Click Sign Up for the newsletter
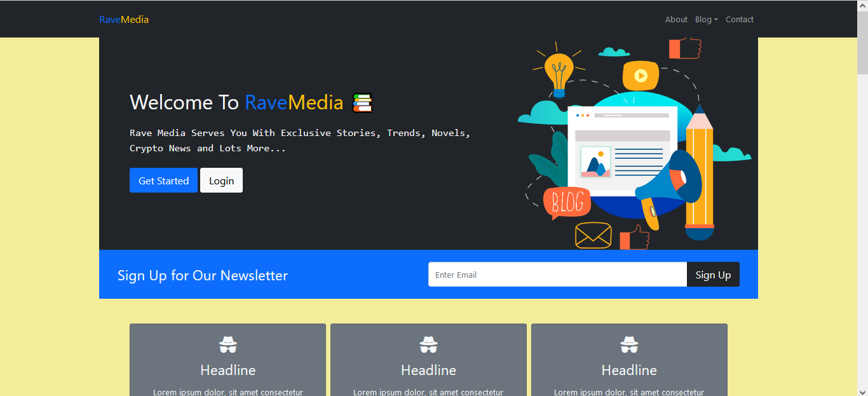 click(713, 274)
